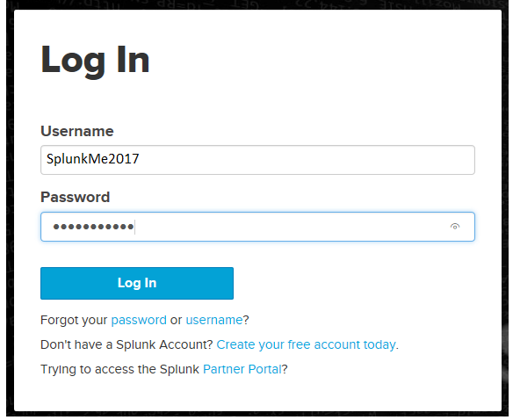This screenshot has height=420, width=513.
Task: Click the Forgot your text
Action: [74, 320]
